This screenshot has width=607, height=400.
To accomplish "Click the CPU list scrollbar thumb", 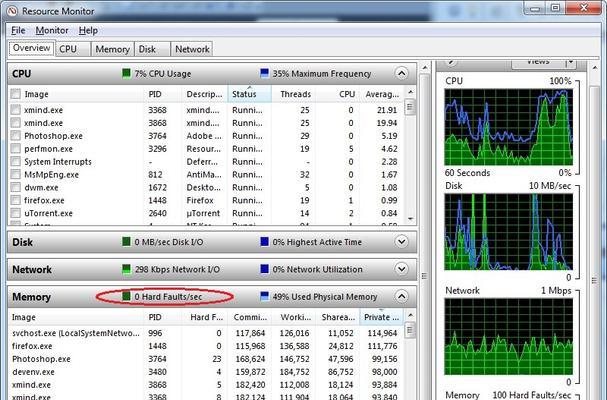I will (410, 107).
